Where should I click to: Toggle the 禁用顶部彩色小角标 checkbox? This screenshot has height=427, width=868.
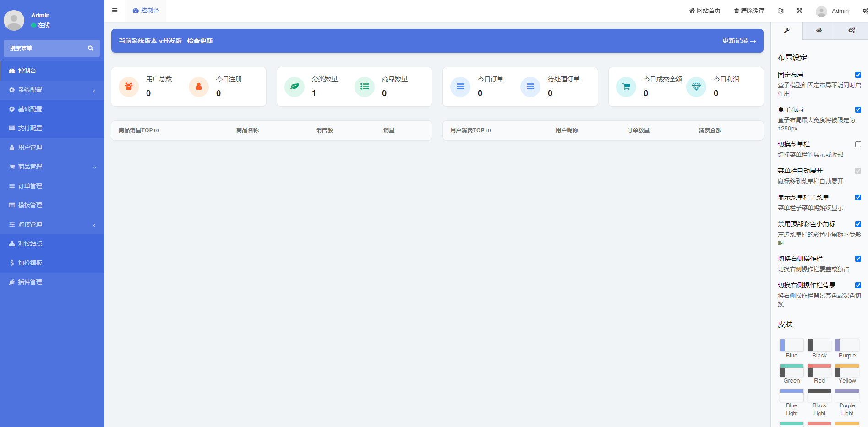point(858,224)
